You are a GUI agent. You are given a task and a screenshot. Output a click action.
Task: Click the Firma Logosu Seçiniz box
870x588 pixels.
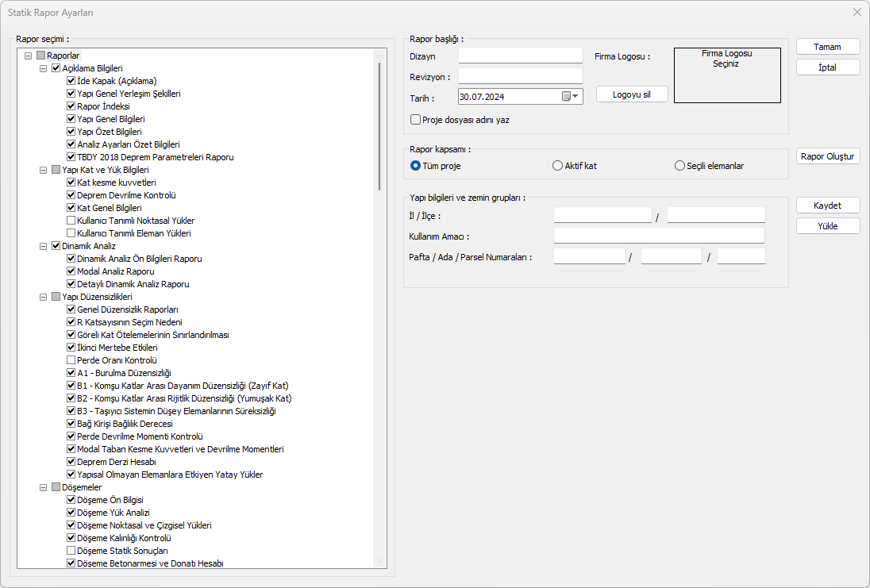point(727,75)
